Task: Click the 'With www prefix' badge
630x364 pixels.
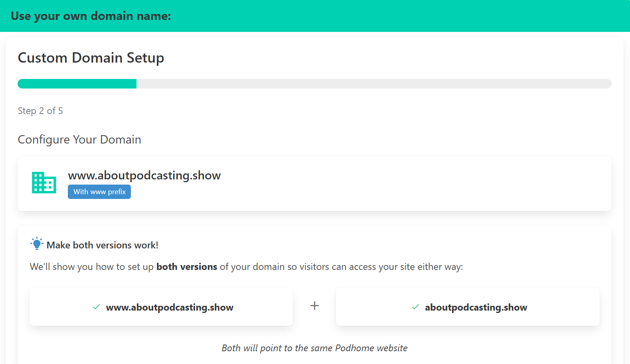Action: pyautogui.click(x=99, y=192)
